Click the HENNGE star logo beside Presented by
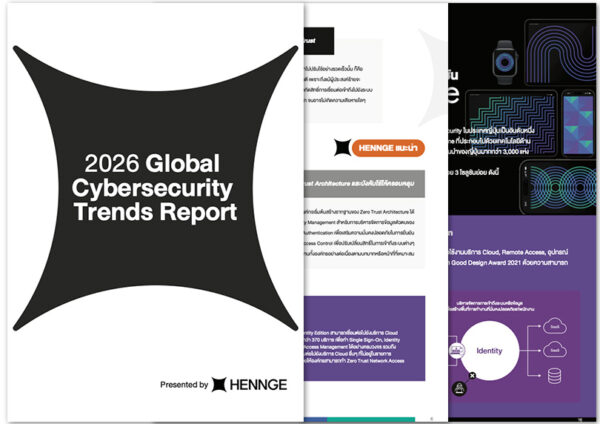600x424 pixels. click(x=219, y=385)
